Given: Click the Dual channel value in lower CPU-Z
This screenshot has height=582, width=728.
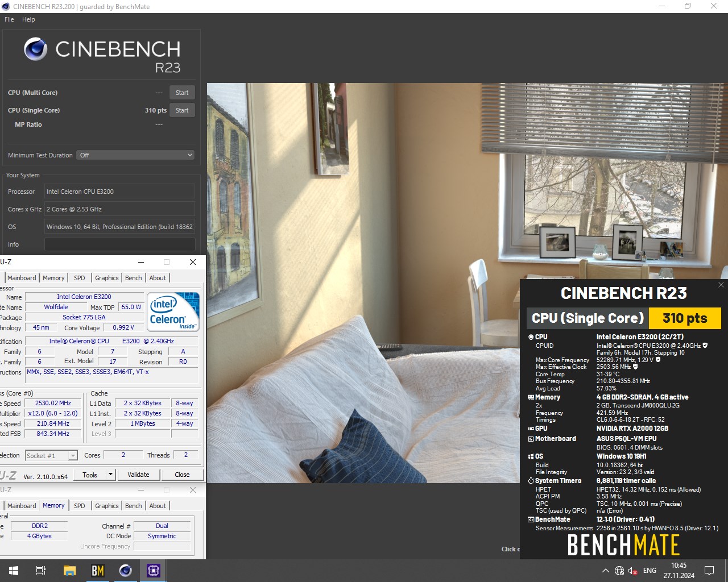Looking at the screenshot, I should (162, 526).
